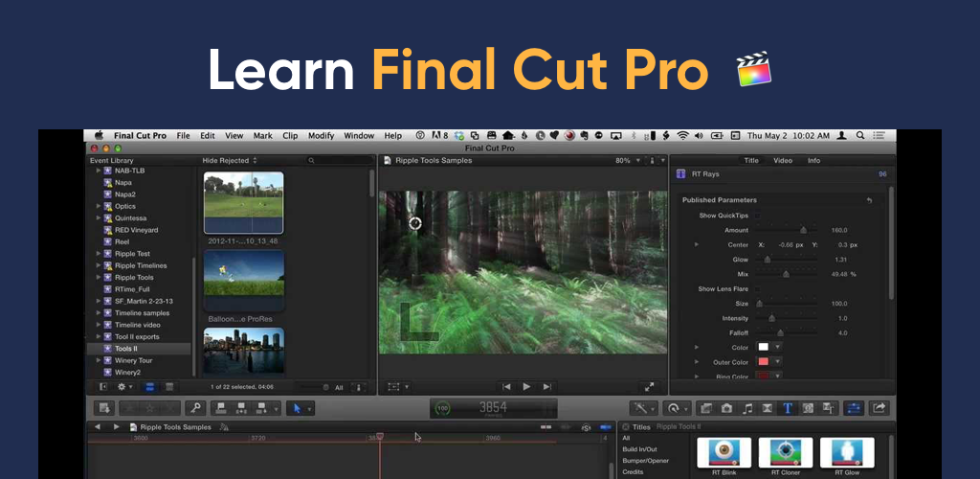Expand the NAB-TLB event
The image size is (980, 479).
99,171
